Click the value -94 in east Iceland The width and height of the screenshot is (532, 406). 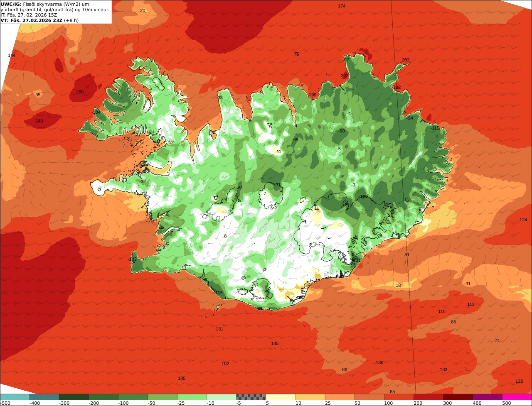click(409, 118)
